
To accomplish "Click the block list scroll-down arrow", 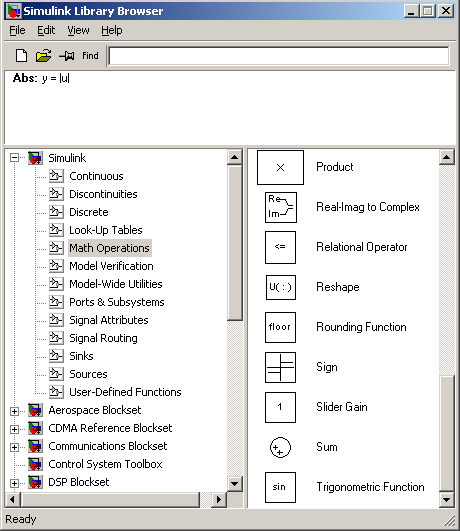I will click(446, 500).
